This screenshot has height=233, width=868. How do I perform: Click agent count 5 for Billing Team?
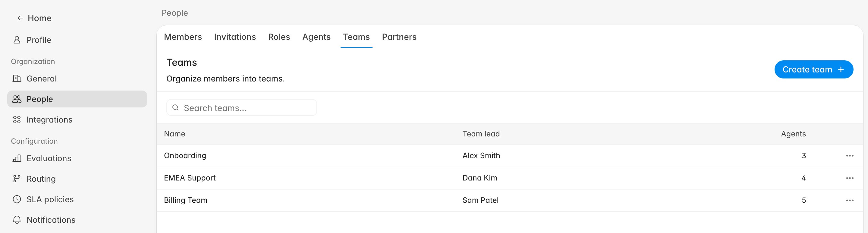pos(804,200)
